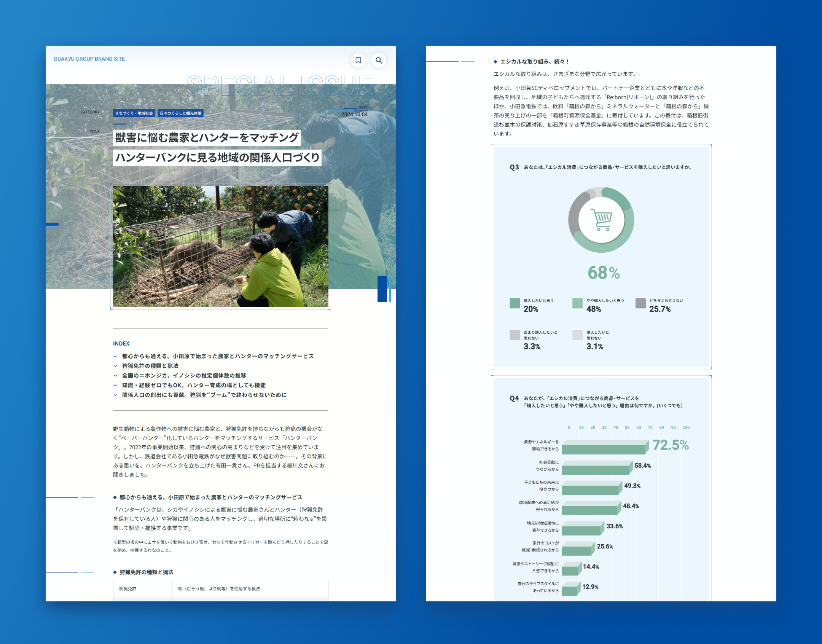Click the 68% donut chart value
822x644 pixels.
604,273
